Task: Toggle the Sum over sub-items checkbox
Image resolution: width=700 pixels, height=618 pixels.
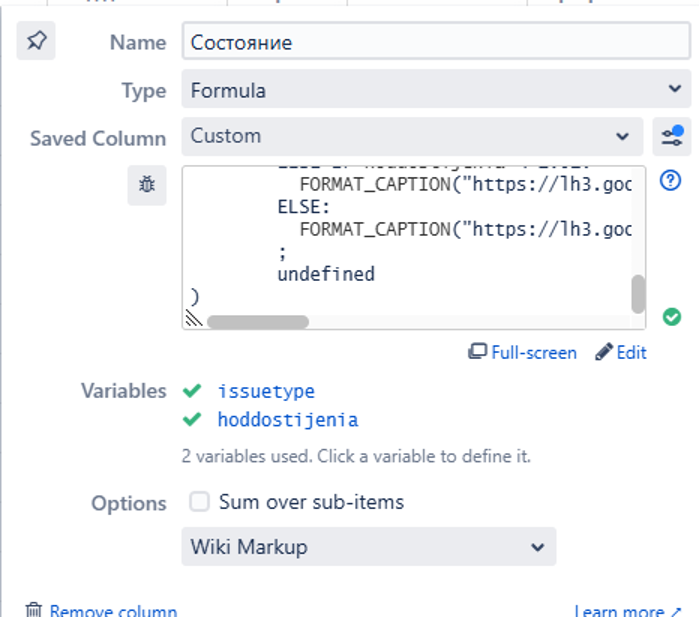Action: [199, 501]
